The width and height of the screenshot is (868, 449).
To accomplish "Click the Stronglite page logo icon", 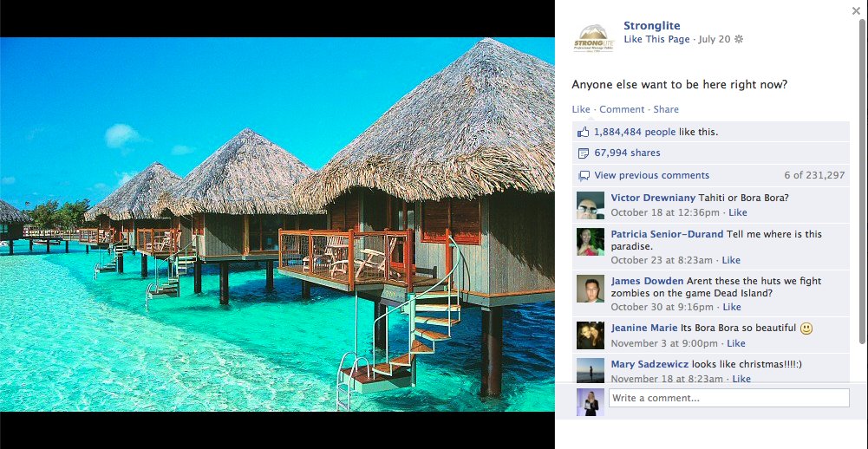I will point(593,39).
